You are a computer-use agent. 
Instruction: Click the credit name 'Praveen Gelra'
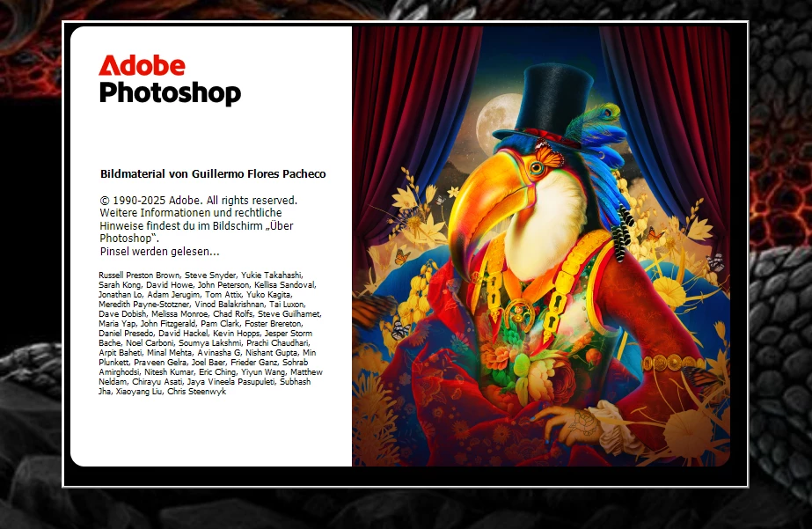pyautogui.click(x=159, y=363)
